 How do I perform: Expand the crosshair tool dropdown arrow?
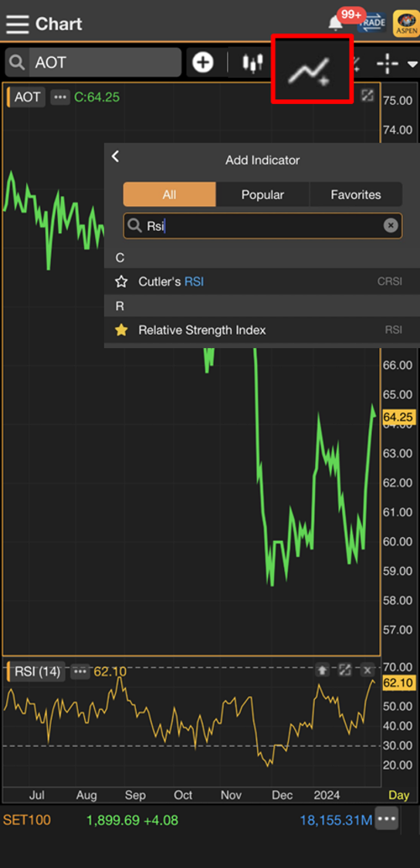(x=412, y=64)
